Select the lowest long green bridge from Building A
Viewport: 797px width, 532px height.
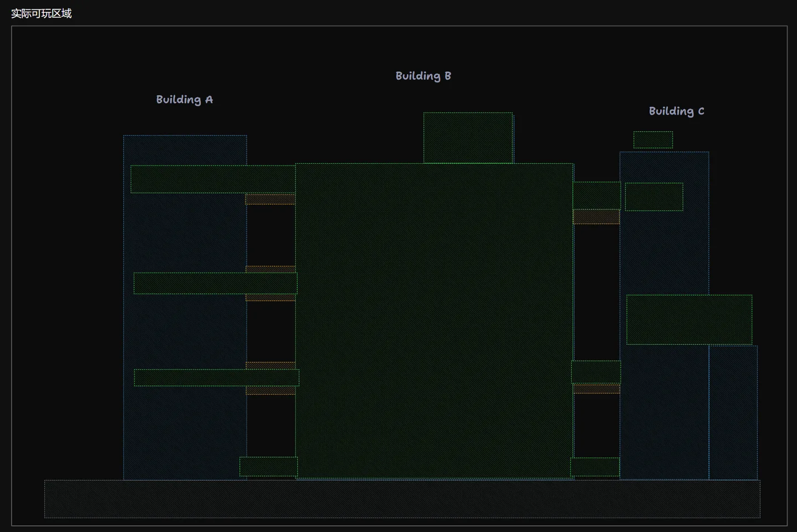point(216,378)
